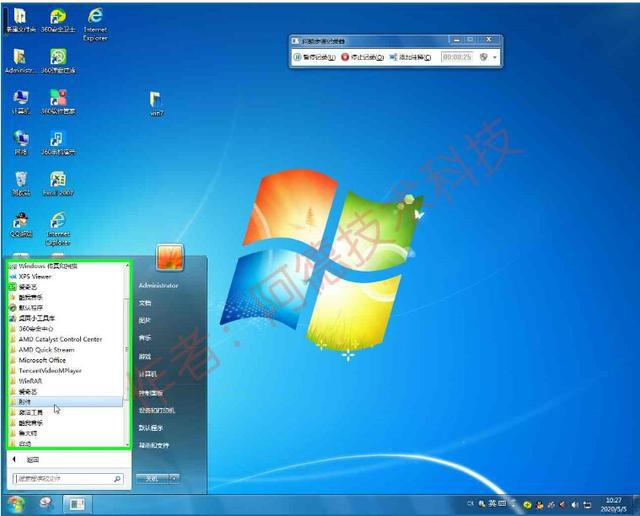The width and height of the screenshot is (640, 516).
Task: Click the programs list scrollbar up arrow
Action: pyautogui.click(x=127, y=266)
